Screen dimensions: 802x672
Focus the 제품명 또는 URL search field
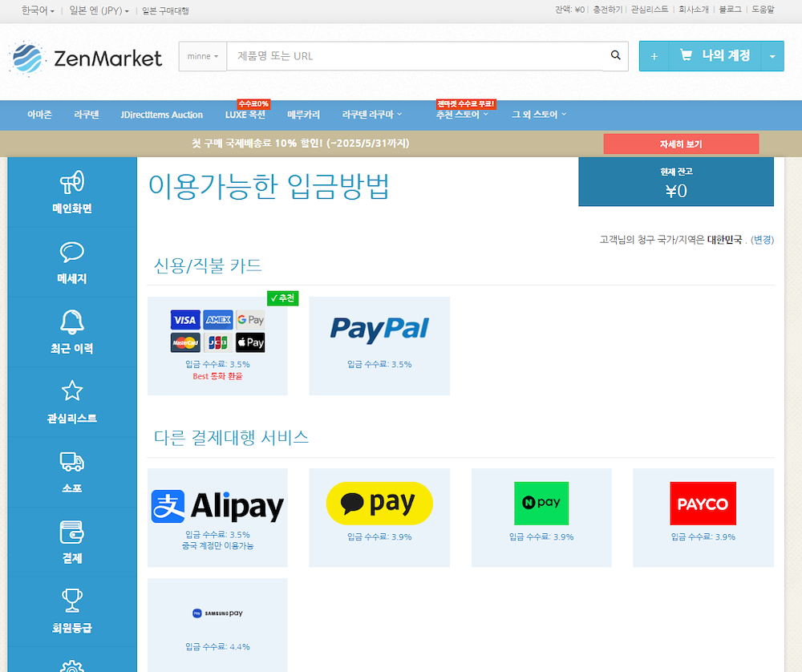click(x=415, y=56)
